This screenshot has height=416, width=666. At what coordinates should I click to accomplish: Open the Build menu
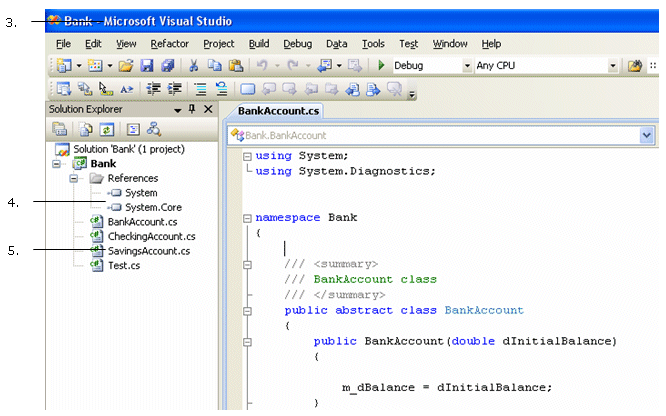[259, 44]
